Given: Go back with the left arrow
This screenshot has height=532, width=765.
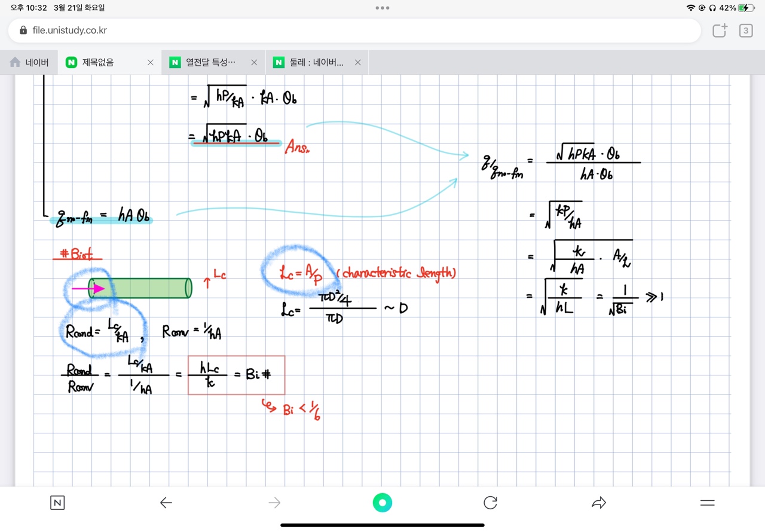Looking at the screenshot, I should coord(166,503).
